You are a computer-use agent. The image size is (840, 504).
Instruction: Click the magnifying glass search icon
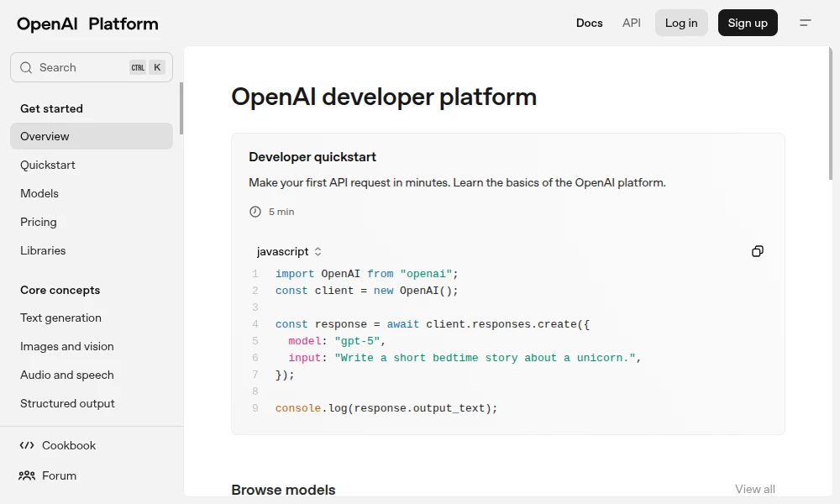26,67
